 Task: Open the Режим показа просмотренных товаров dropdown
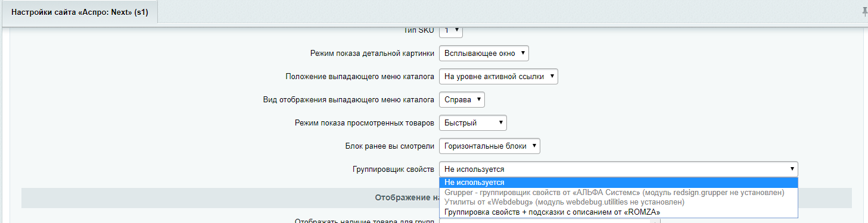click(473, 123)
